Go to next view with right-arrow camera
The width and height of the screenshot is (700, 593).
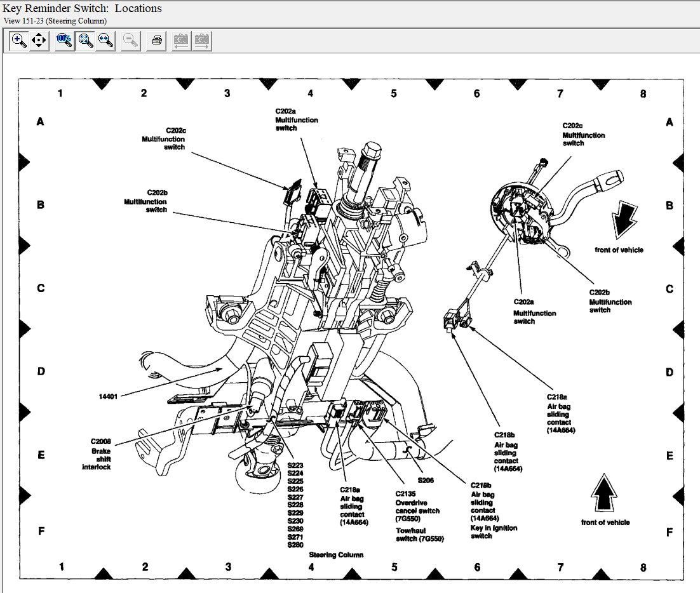pyautogui.click(x=202, y=41)
